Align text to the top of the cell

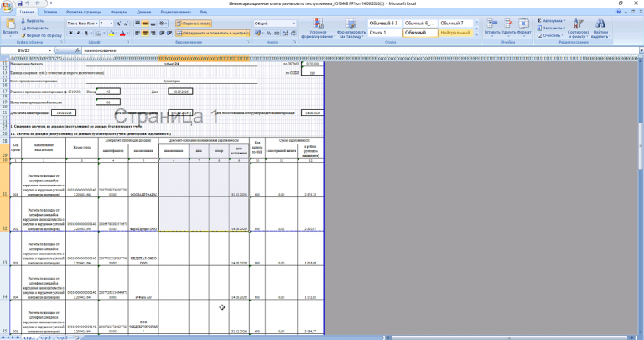click(138, 24)
